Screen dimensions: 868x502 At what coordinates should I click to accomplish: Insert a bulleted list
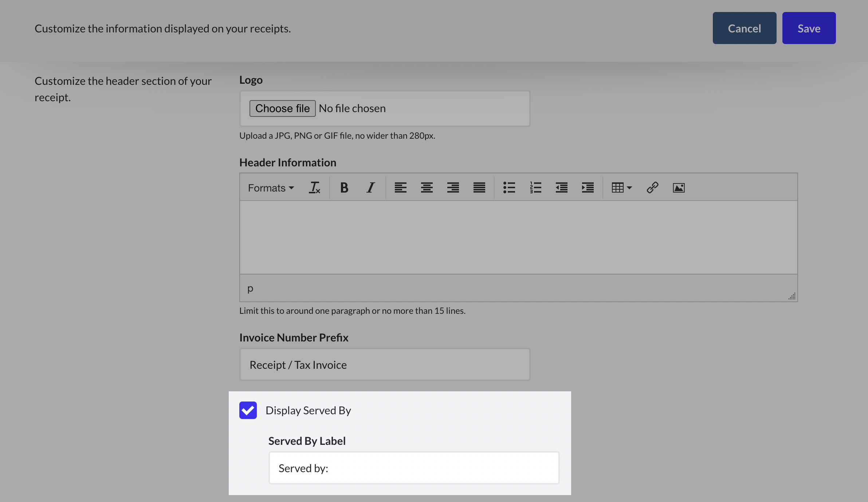[509, 187]
